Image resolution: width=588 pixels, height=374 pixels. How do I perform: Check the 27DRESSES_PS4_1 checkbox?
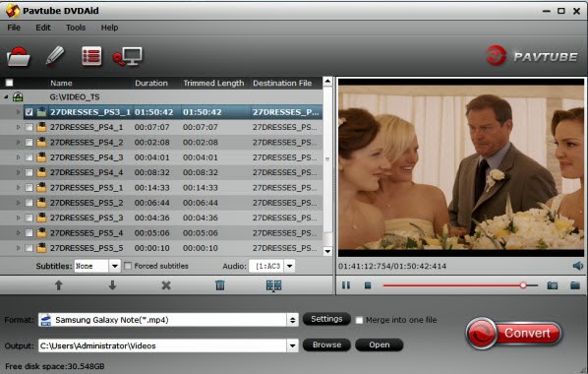point(29,127)
